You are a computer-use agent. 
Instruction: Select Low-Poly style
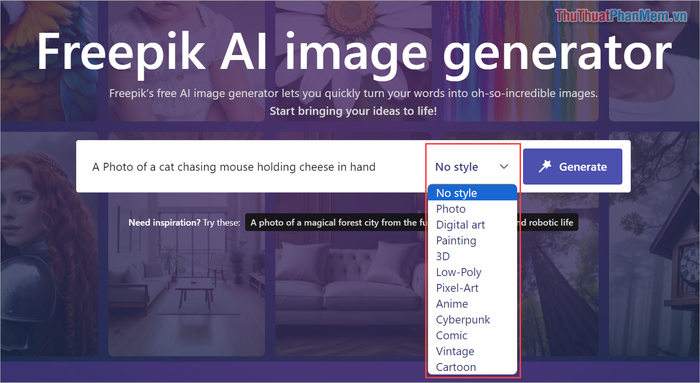[472, 272]
